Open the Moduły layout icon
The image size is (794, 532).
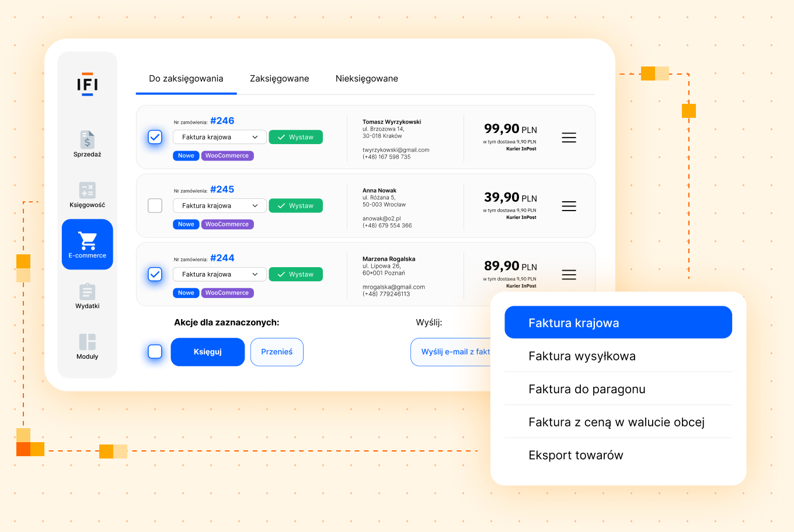(87, 342)
